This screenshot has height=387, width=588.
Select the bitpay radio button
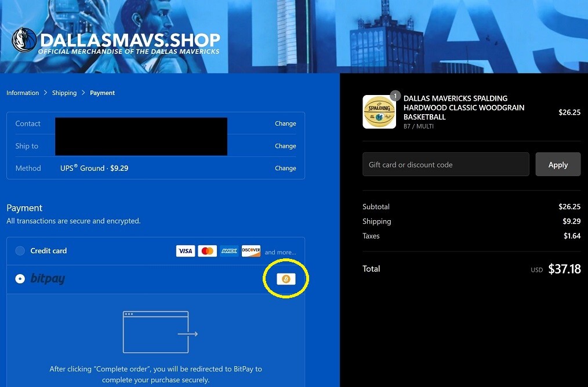(20, 279)
